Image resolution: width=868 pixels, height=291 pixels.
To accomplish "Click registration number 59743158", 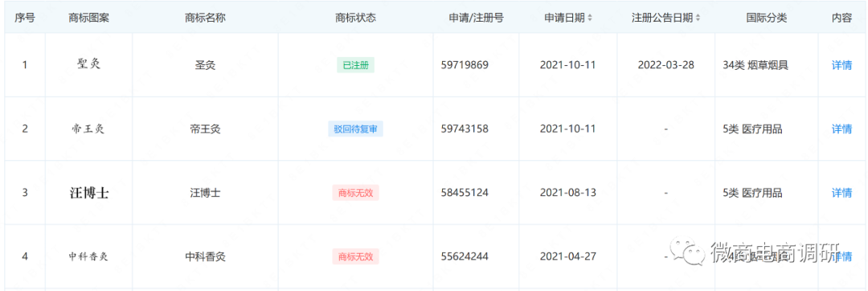I will click(x=465, y=129).
